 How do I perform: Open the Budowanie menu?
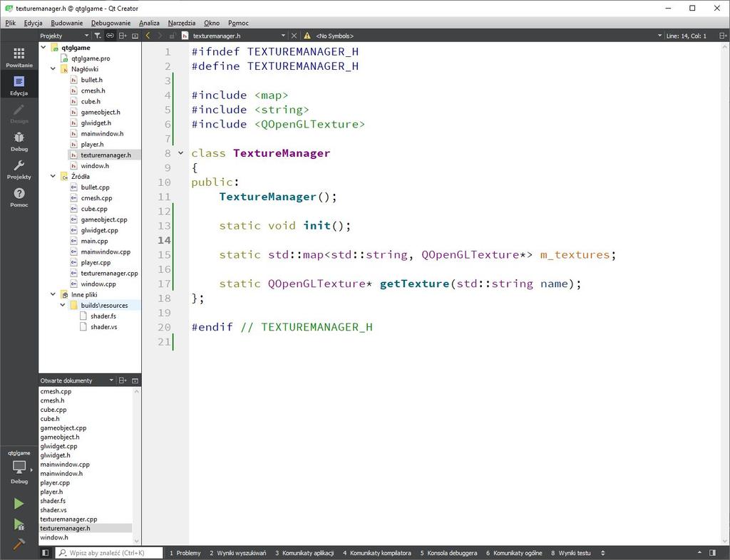click(66, 23)
